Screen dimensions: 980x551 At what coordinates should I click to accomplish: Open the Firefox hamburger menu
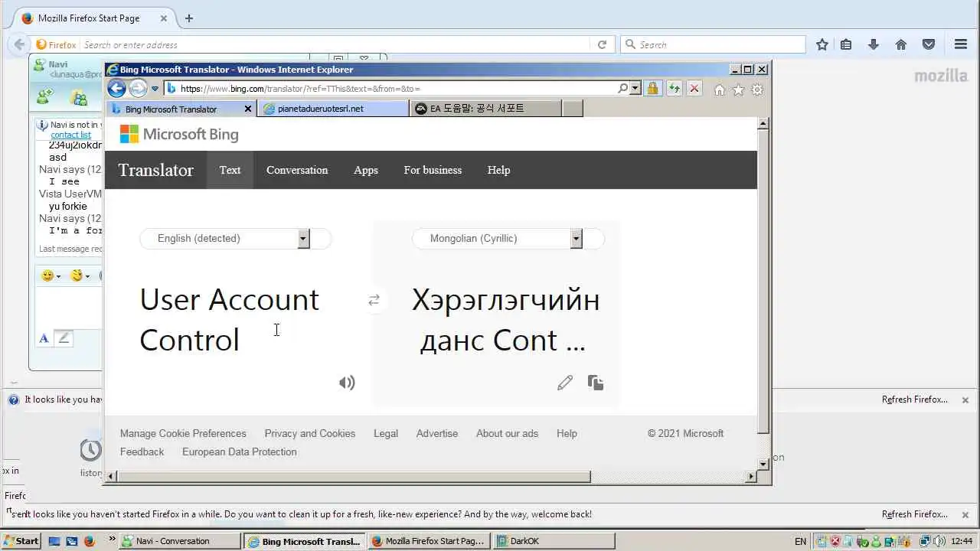(x=961, y=44)
